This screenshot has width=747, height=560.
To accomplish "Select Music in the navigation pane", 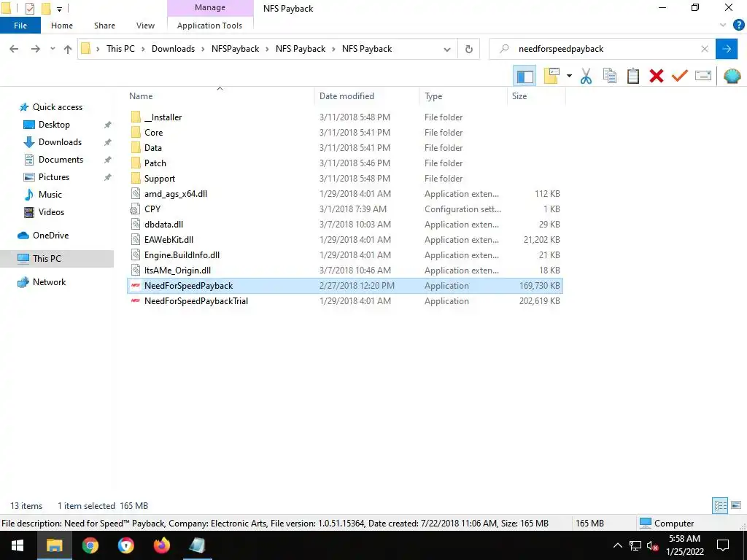I will (x=50, y=194).
